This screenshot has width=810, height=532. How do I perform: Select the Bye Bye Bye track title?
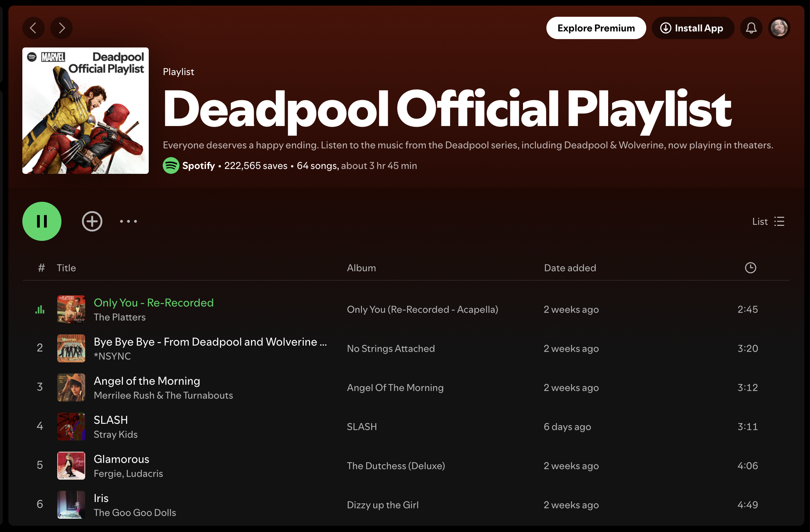pos(210,342)
